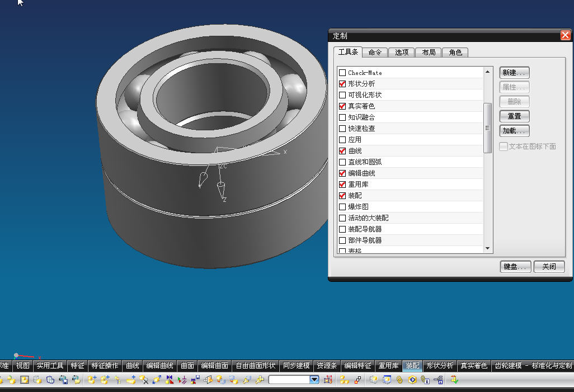Click the yellow blocks with green checkmark icon
The width and height of the screenshot is (574, 392).
tap(454, 380)
